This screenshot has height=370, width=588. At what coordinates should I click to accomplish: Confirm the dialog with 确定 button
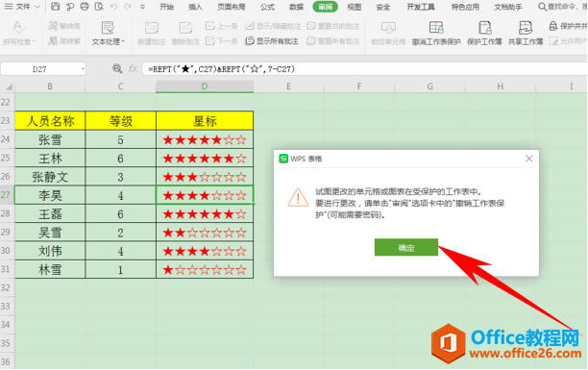406,248
